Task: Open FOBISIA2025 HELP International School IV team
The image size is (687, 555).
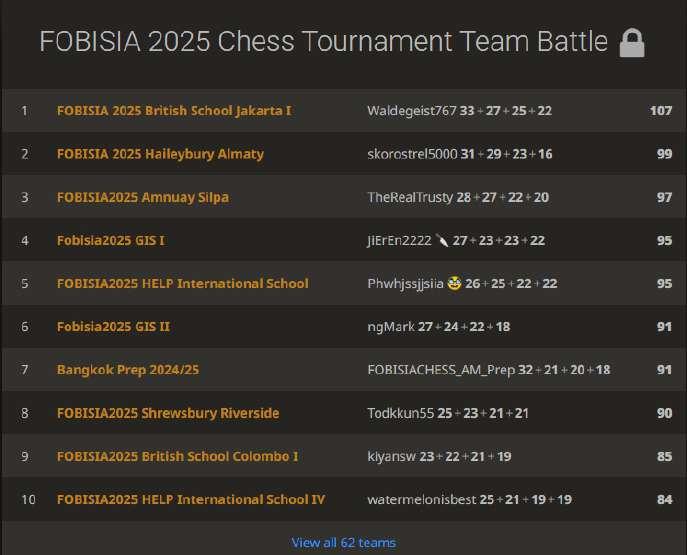Action: click(191, 499)
